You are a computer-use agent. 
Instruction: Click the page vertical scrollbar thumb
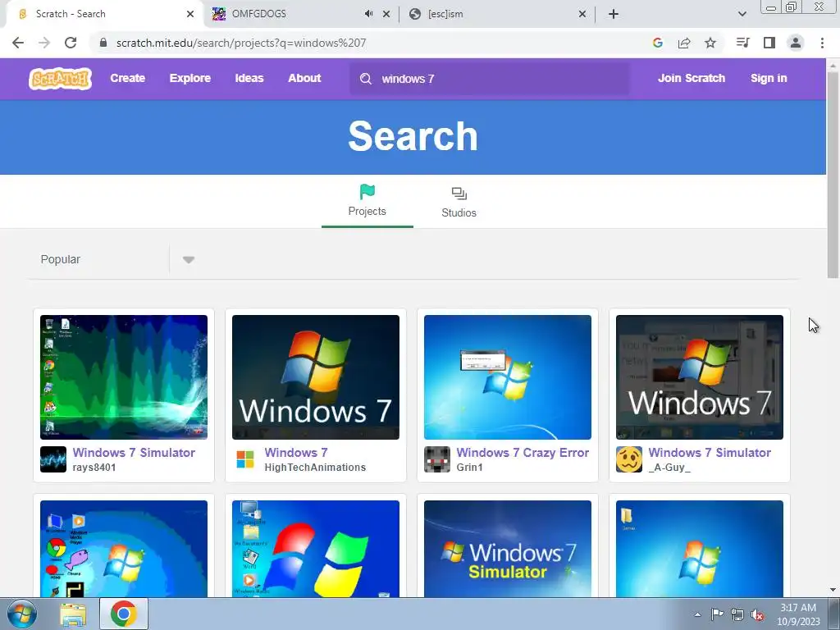click(x=833, y=174)
